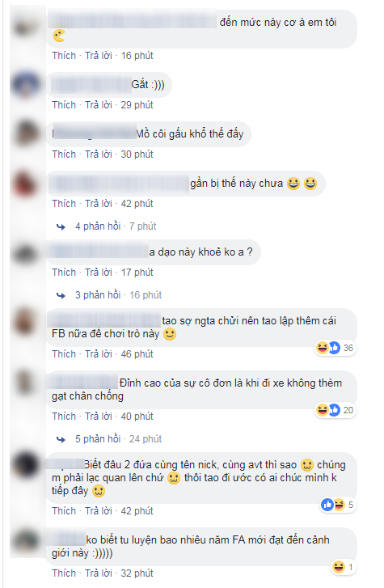Click the haha reaction with 1 count
Screen dimensions: 384x588
(343, 567)
